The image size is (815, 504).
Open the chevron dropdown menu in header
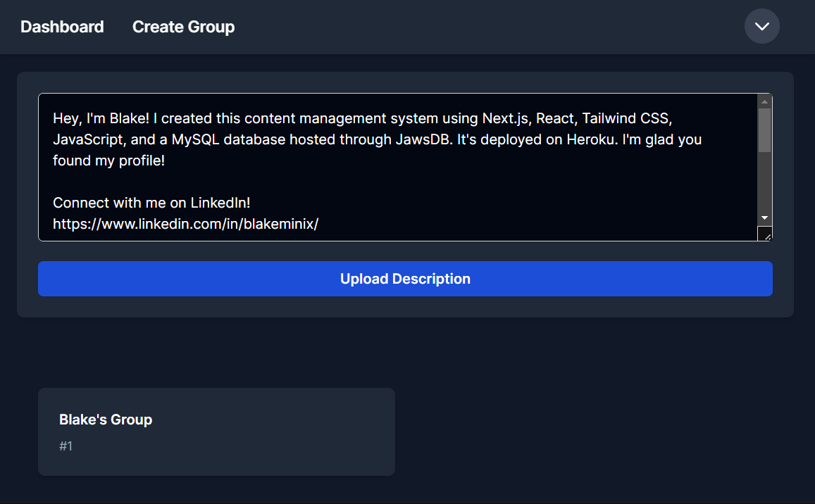761,27
